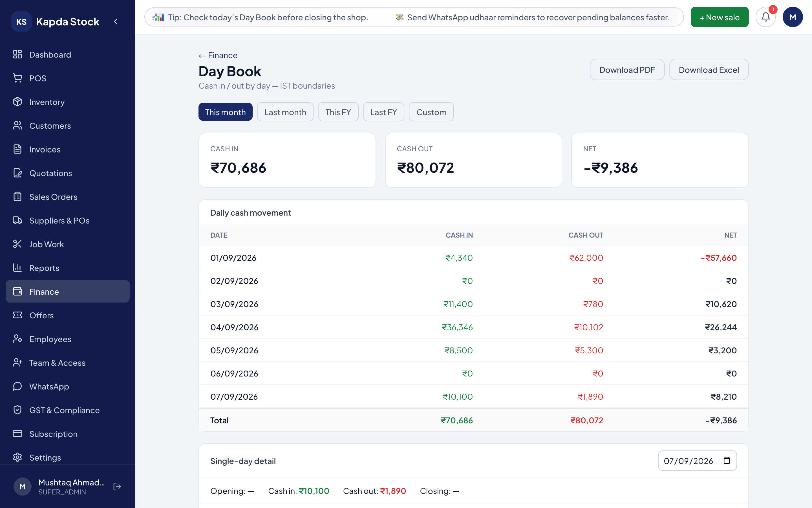
Task: Open the M profile avatar menu
Action: (793, 17)
